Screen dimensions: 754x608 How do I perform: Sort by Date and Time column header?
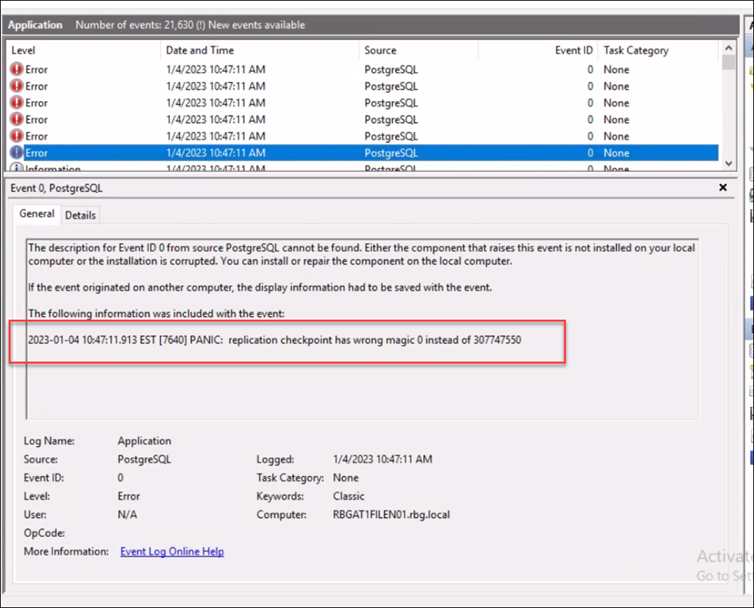(x=260, y=50)
